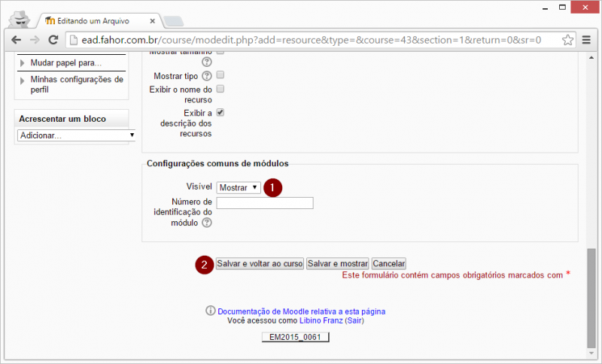
Task: Click the Sair logout link
Action: click(354, 320)
